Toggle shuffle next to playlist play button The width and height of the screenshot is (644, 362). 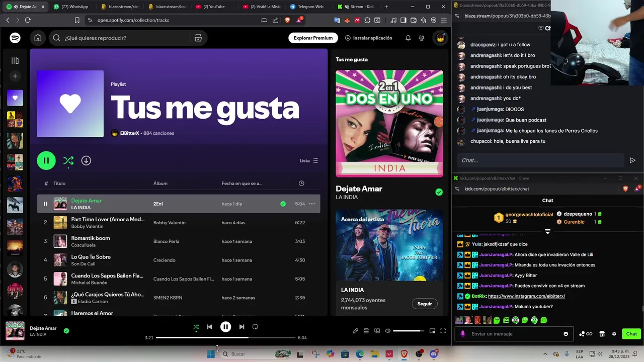pyautogui.click(x=68, y=160)
